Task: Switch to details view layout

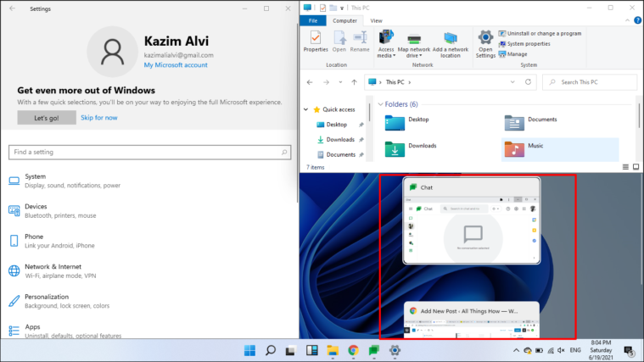Action: click(x=625, y=167)
